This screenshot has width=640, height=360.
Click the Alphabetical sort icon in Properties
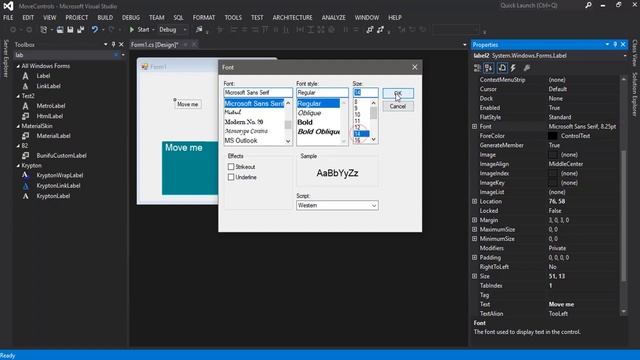pyautogui.click(x=489, y=68)
